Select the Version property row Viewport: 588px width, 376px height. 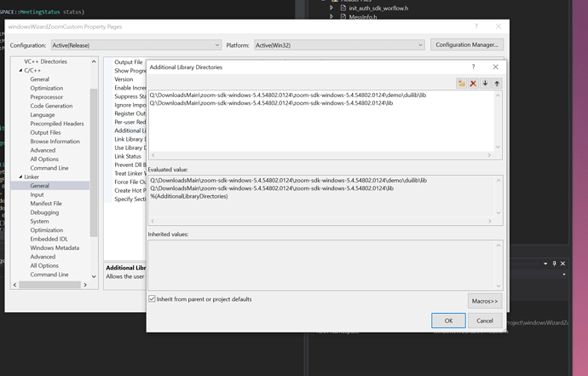tap(124, 79)
